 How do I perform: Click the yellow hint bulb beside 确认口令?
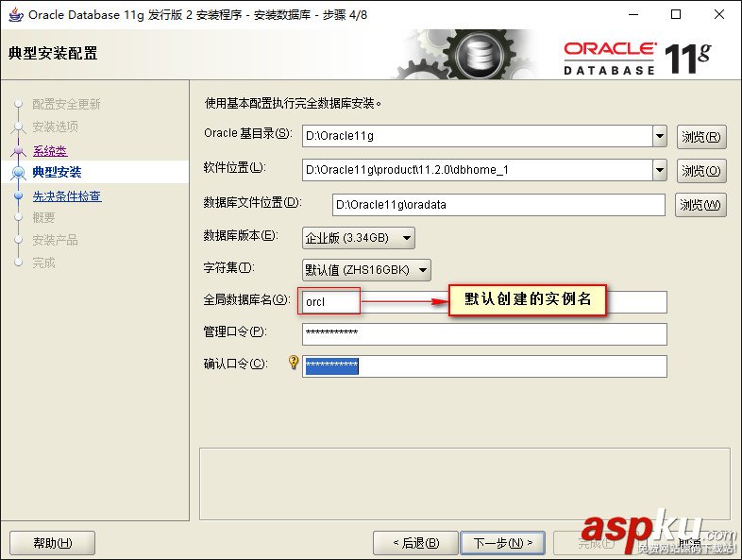click(294, 362)
